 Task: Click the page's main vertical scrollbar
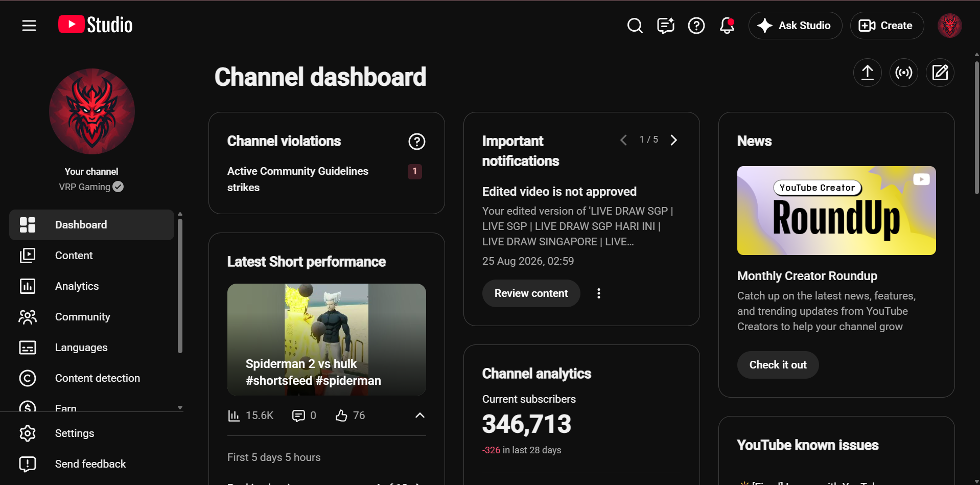click(976, 128)
